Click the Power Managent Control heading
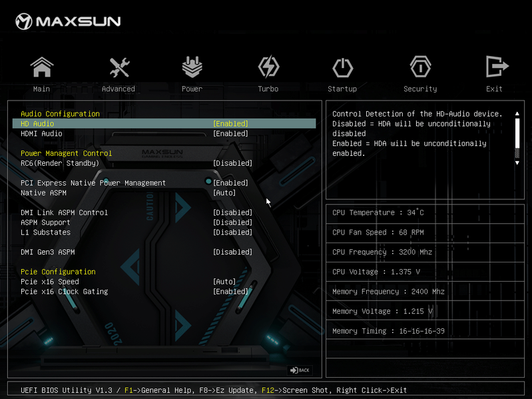The image size is (532, 399). [66, 153]
